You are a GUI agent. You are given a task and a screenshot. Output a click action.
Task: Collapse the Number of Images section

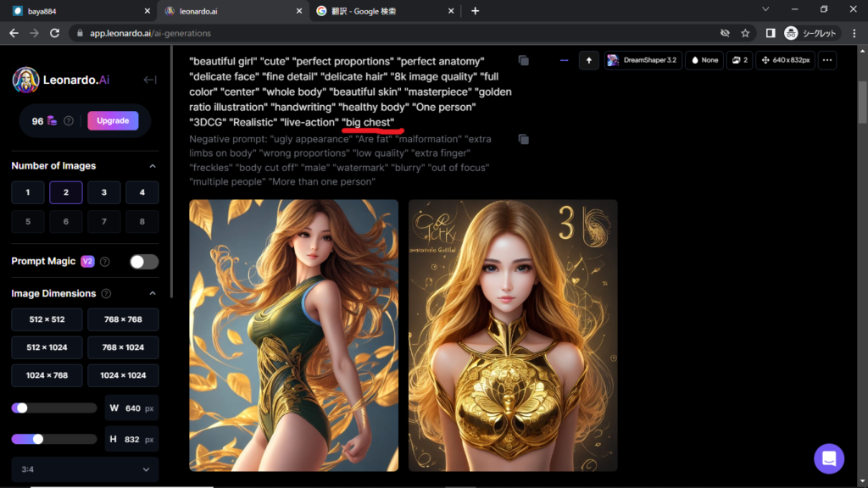pyautogui.click(x=153, y=166)
